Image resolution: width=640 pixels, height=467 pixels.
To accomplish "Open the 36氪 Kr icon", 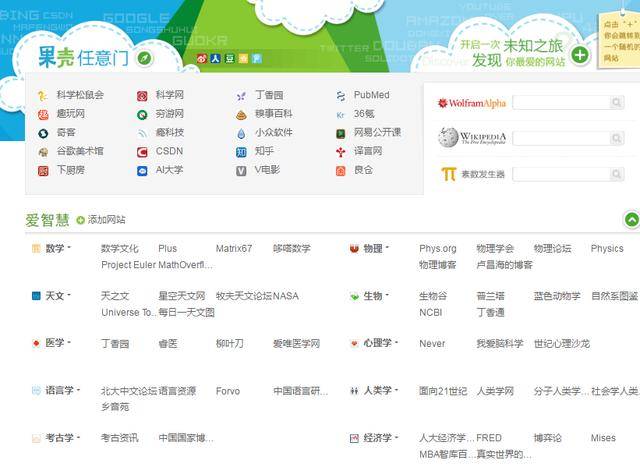I will [340, 115].
